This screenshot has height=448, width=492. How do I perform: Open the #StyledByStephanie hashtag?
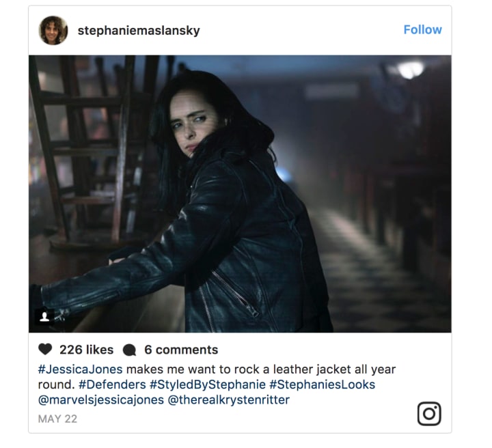(x=208, y=384)
